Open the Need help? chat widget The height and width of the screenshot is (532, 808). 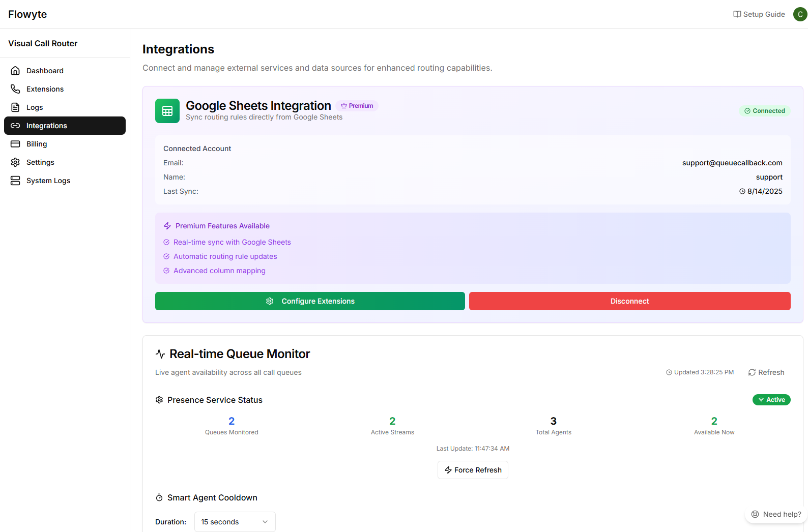776,514
